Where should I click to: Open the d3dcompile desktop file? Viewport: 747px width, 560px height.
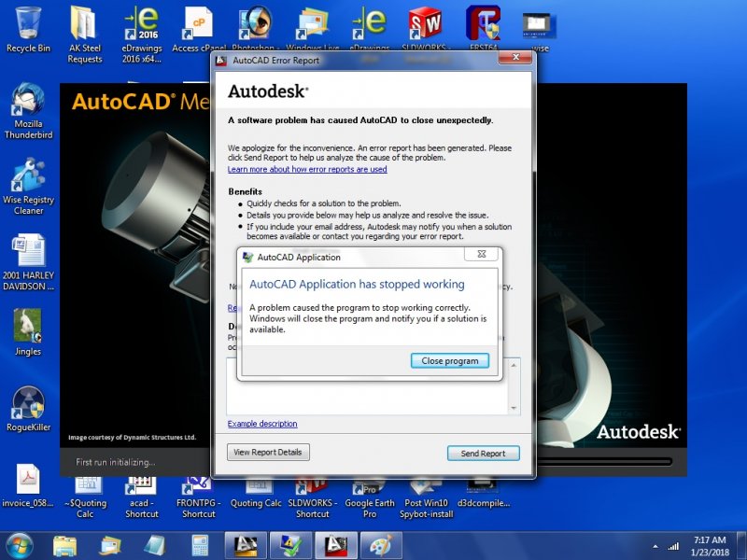tap(484, 495)
